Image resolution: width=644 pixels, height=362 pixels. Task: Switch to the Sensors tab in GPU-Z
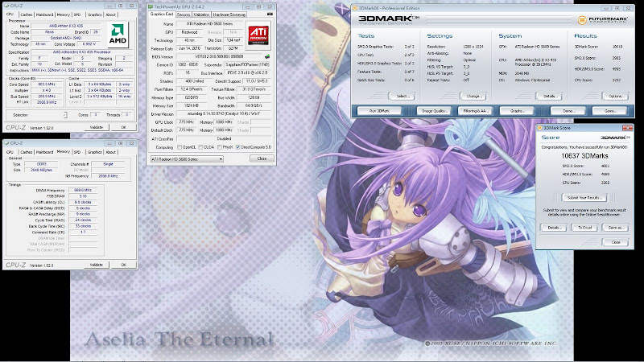[184, 14]
